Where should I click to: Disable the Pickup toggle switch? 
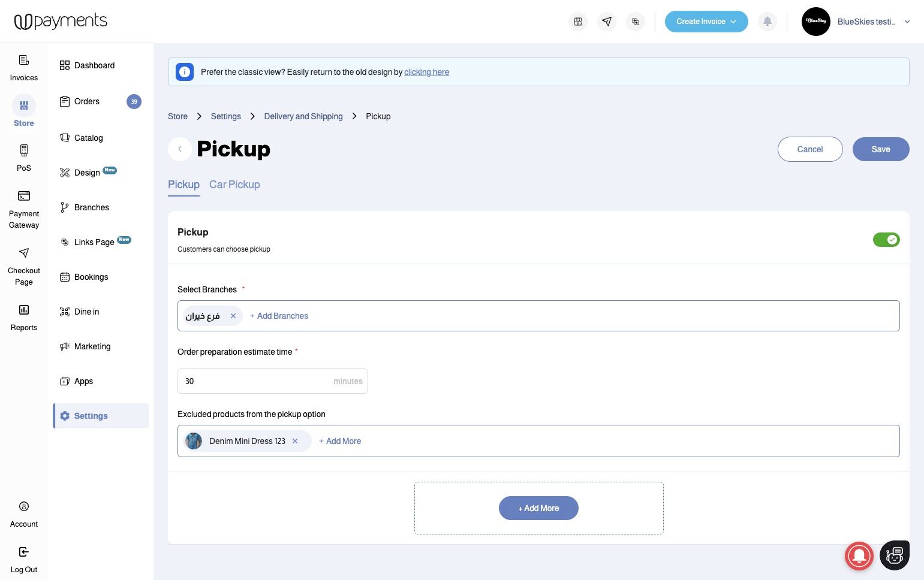(886, 240)
